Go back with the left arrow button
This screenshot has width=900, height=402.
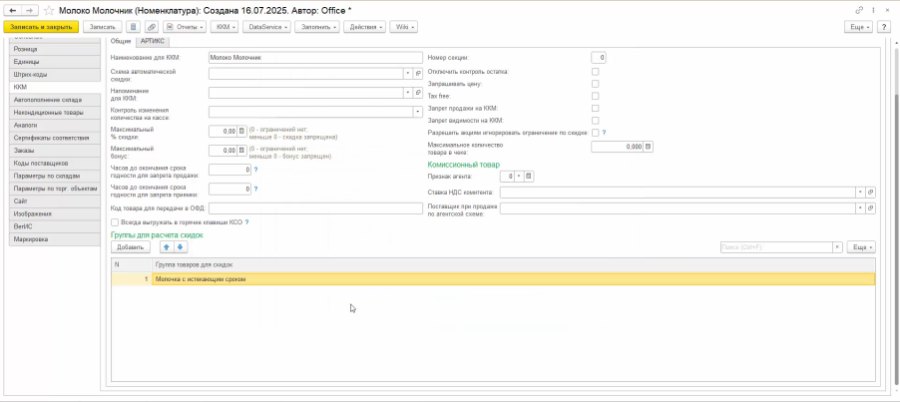click(13, 10)
